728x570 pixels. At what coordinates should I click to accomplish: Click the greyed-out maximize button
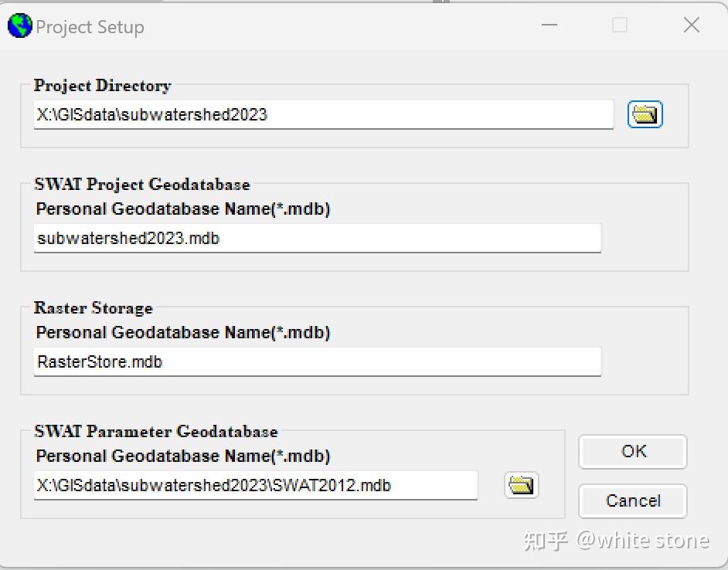point(620,25)
